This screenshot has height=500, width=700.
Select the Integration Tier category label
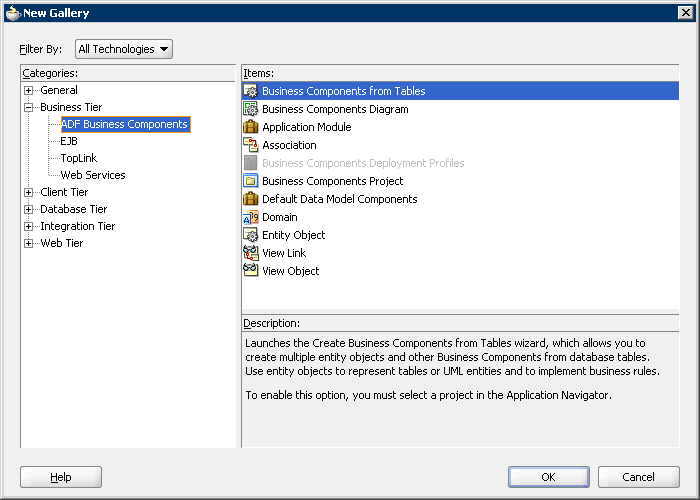coord(78,226)
